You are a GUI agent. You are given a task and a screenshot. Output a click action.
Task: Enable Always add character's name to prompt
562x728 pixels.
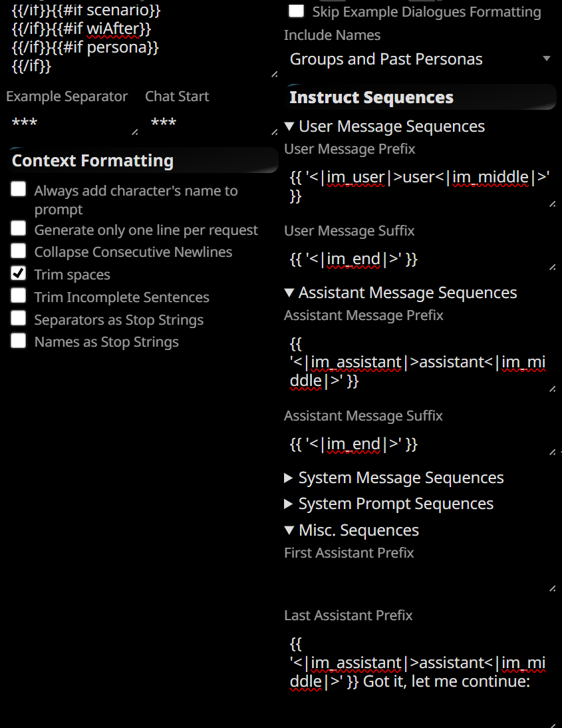(x=19, y=190)
